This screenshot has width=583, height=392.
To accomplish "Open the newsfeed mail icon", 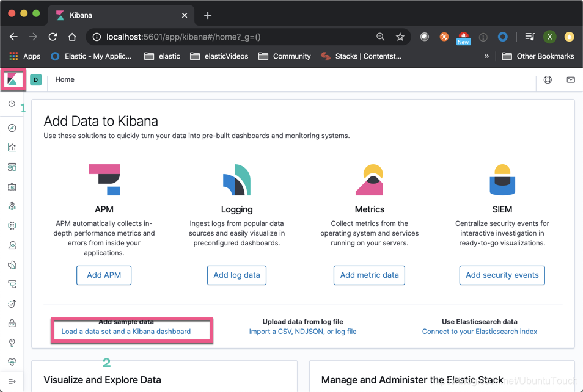I will coord(571,79).
